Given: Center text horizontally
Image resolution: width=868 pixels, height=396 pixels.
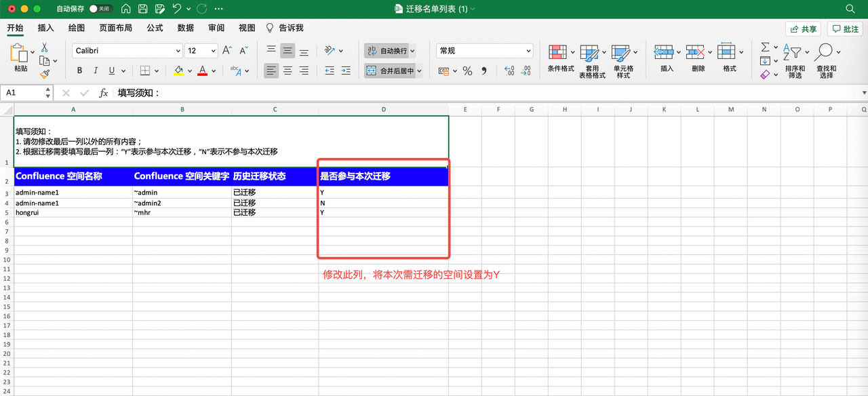Looking at the screenshot, I should (x=288, y=71).
